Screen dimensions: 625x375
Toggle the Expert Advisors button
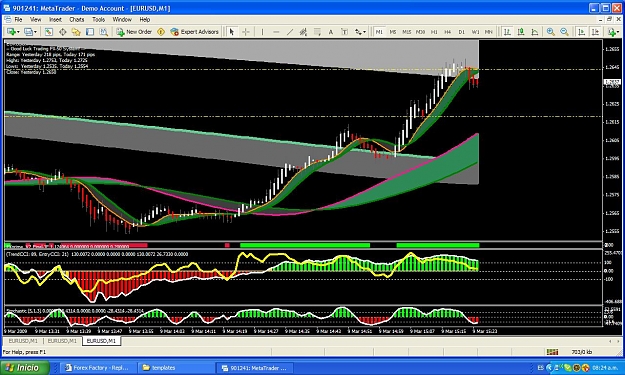195,32
